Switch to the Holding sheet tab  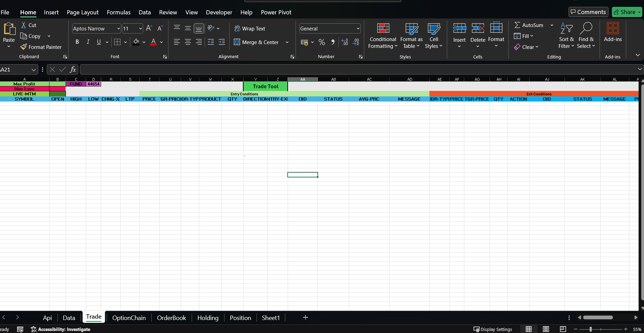coord(208,318)
